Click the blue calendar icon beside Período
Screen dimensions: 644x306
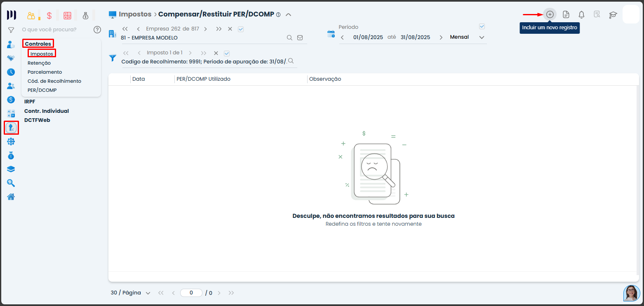click(331, 34)
